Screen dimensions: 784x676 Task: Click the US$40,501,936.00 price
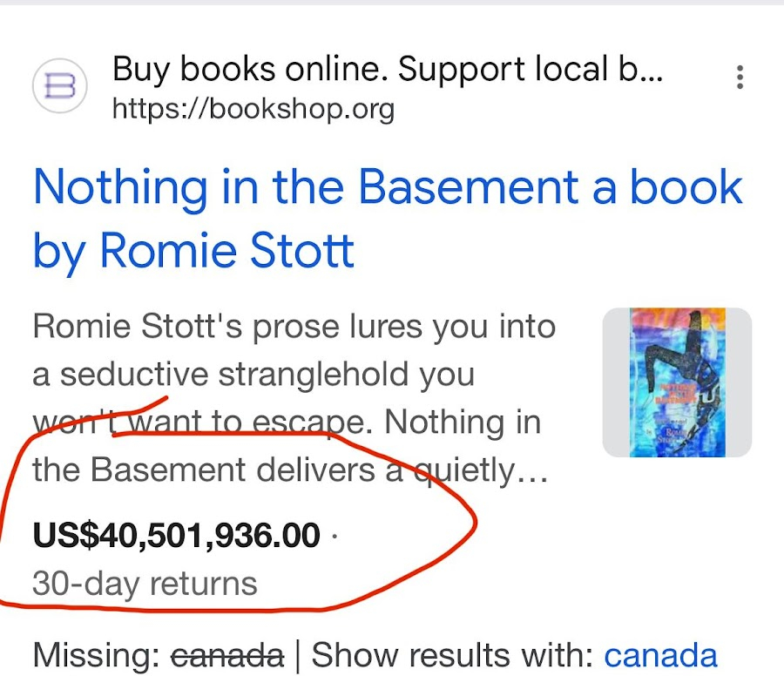tap(176, 535)
